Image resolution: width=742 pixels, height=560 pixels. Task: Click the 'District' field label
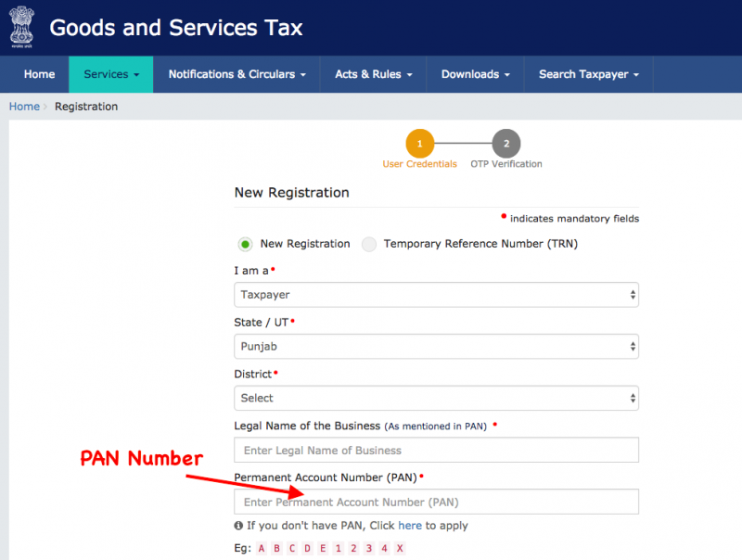click(252, 375)
